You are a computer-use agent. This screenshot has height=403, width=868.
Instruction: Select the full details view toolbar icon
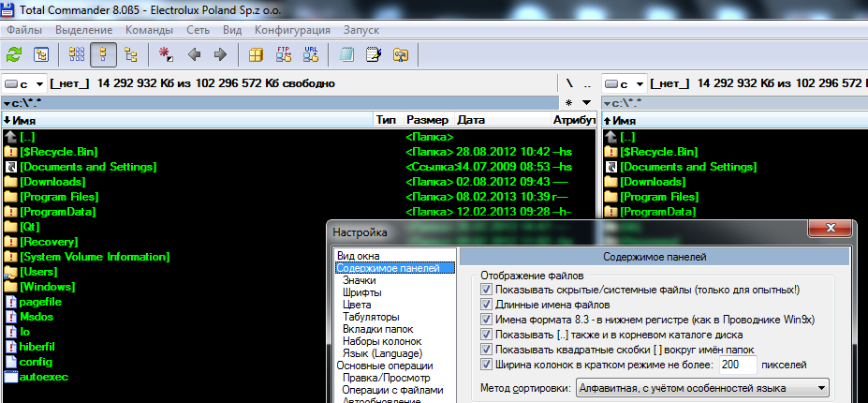(x=103, y=54)
